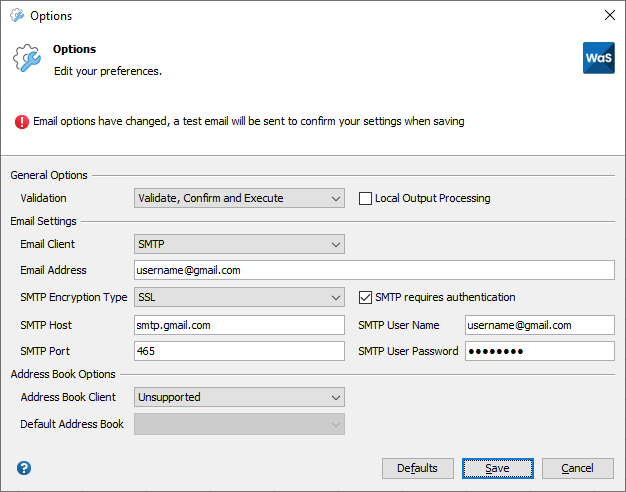Image resolution: width=626 pixels, height=492 pixels.
Task: Expand the Email Client SMTP dropdown
Action: pyautogui.click(x=239, y=244)
